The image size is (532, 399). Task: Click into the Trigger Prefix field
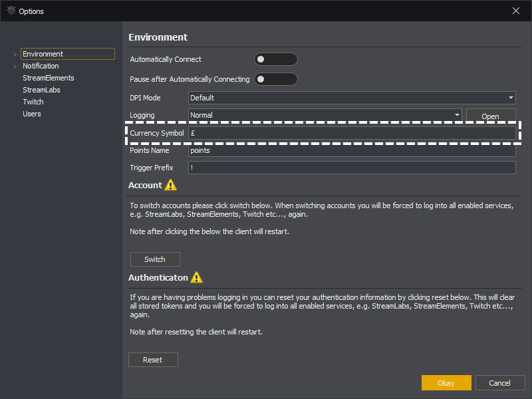click(352, 168)
